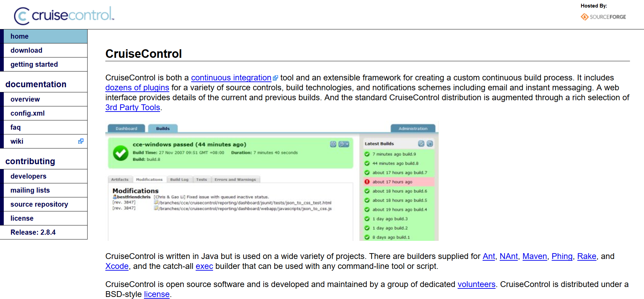Click external link icon after continuous integration

(275, 78)
